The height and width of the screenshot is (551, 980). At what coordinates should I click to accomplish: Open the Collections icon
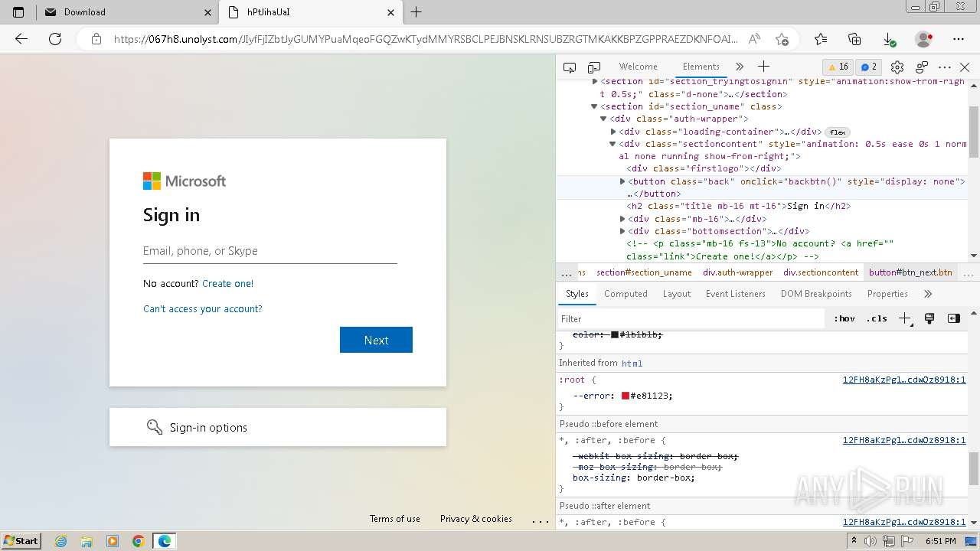pos(855,39)
